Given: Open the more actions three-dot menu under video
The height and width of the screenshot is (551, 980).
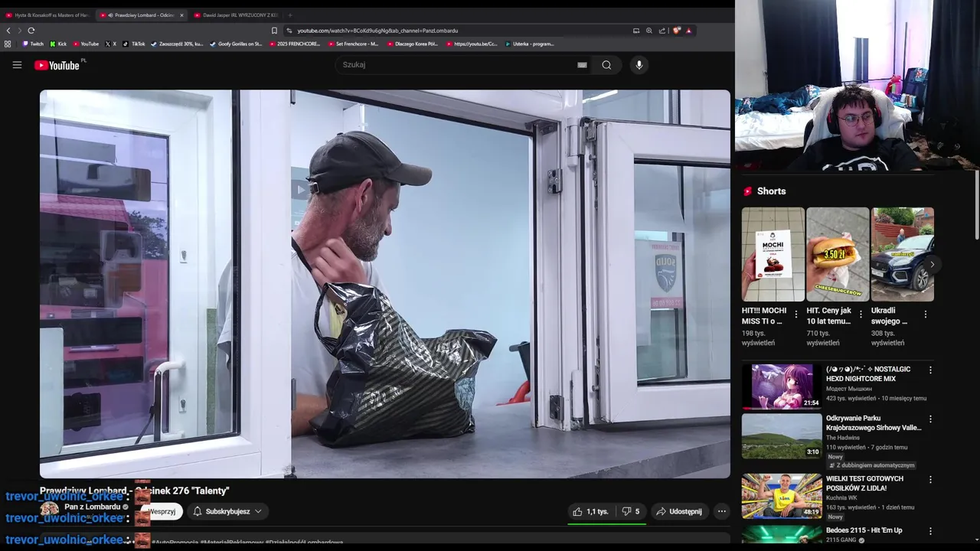Looking at the screenshot, I should tap(721, 511).
